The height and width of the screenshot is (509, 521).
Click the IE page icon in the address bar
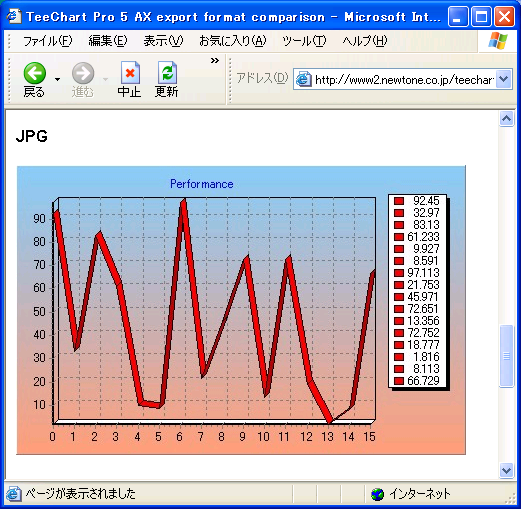coord(304,80)
